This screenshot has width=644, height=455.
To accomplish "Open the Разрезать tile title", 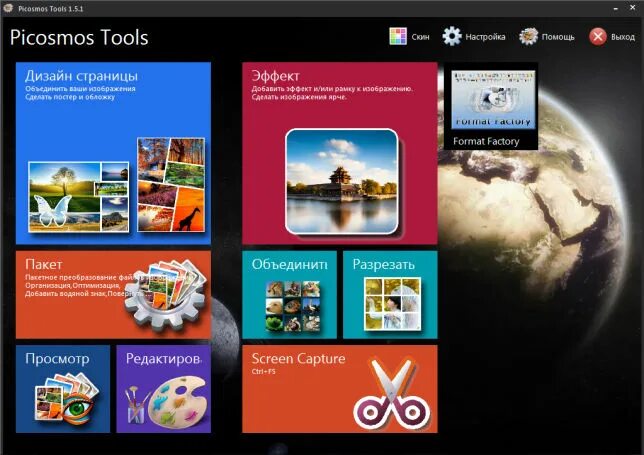I will 383,264.
